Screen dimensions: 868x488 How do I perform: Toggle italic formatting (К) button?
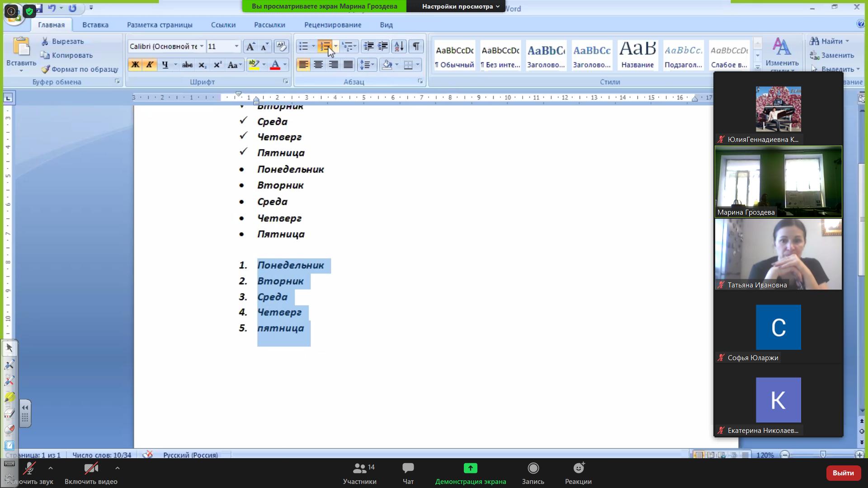149,65
